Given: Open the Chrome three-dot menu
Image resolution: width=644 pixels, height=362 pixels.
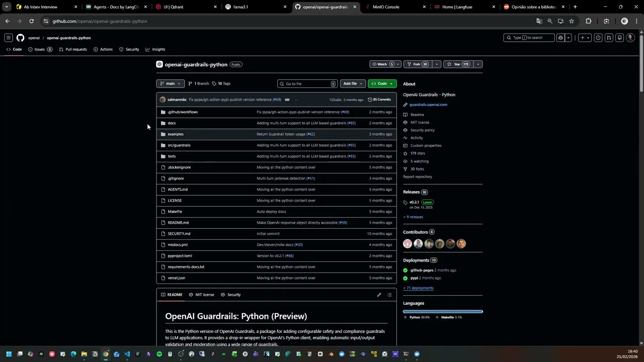Looking at the screenshot, I should [636, 21].
